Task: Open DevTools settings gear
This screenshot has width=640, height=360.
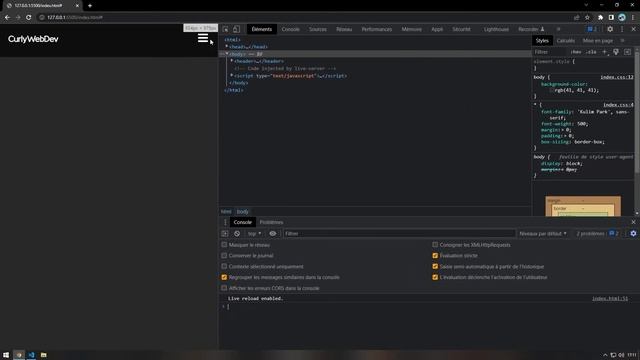Action: [610, 29]
